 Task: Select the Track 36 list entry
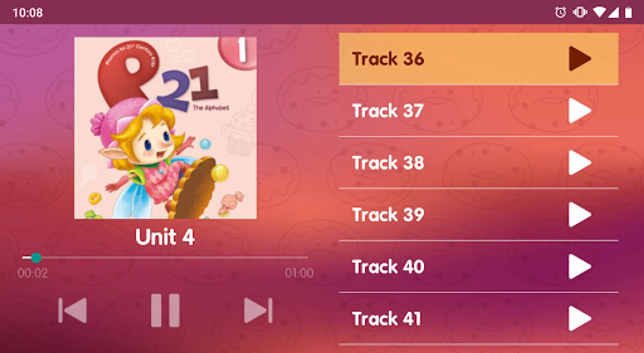pyautogui.click(x=479, y=59)
